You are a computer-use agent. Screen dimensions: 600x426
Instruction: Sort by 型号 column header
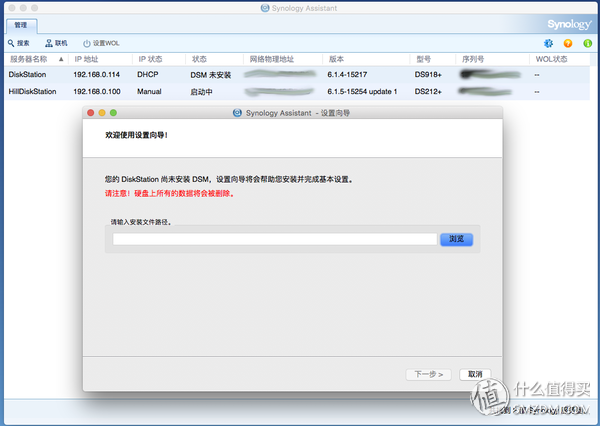pos(433,59)
